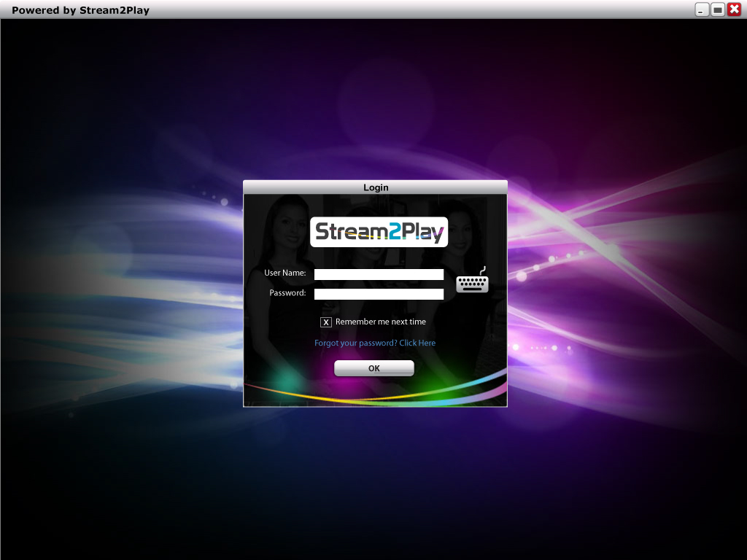Click the Password: label
The image size is (747, 560).
pyautogui.click(x=287, y=293)
